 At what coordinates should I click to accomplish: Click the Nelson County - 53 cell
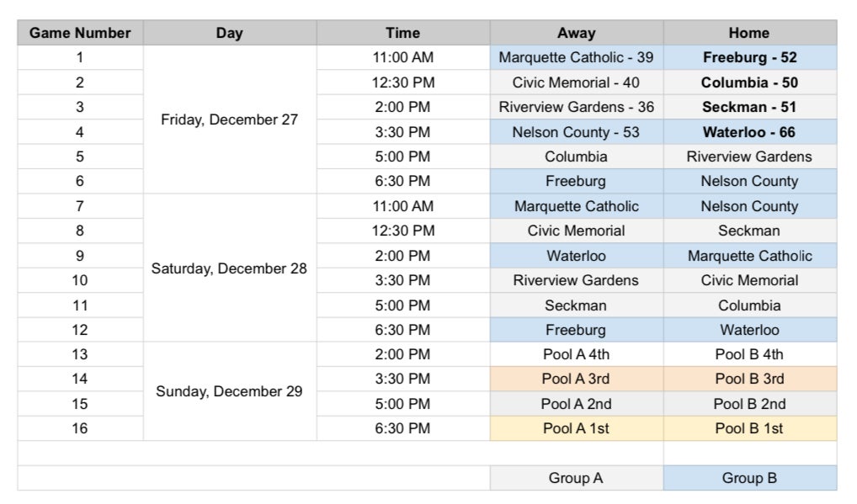coord(576,132)
